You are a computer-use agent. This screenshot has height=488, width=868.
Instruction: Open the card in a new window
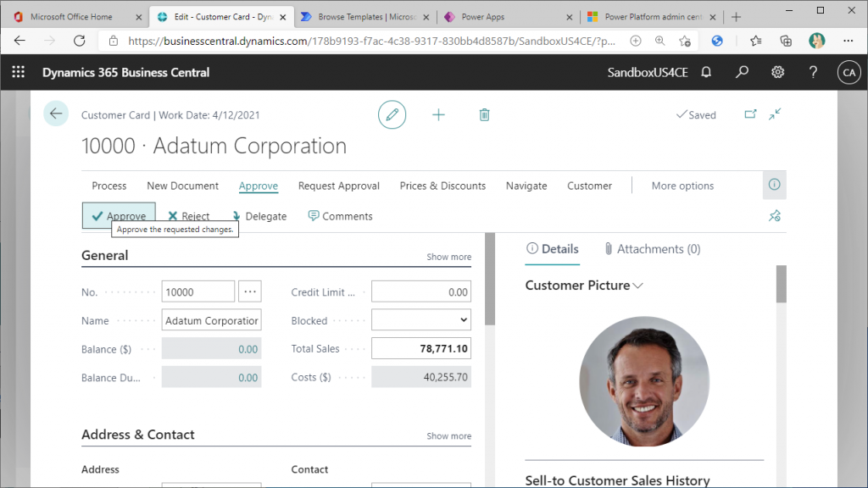pos(750,114)
